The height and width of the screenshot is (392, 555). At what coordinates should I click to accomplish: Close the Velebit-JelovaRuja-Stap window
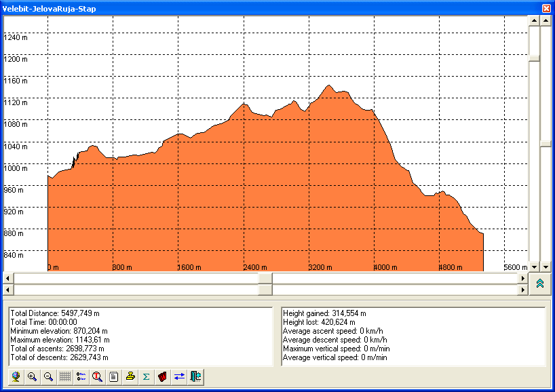click(546, 8)
